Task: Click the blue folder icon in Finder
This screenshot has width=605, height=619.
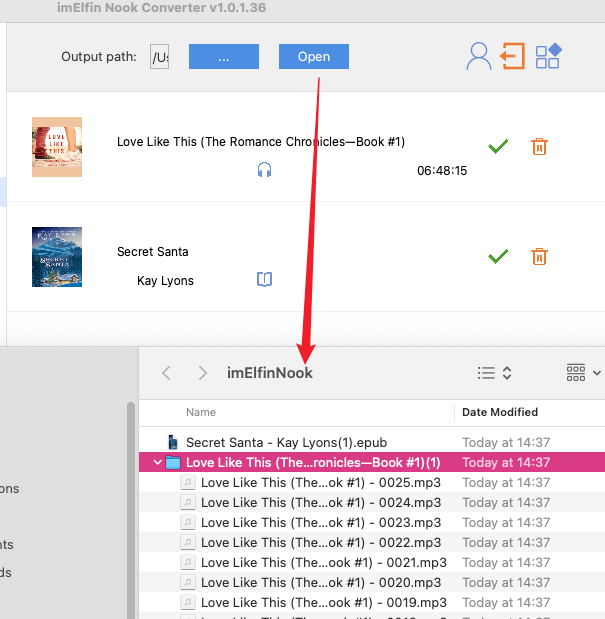Action: click(173, 462)
